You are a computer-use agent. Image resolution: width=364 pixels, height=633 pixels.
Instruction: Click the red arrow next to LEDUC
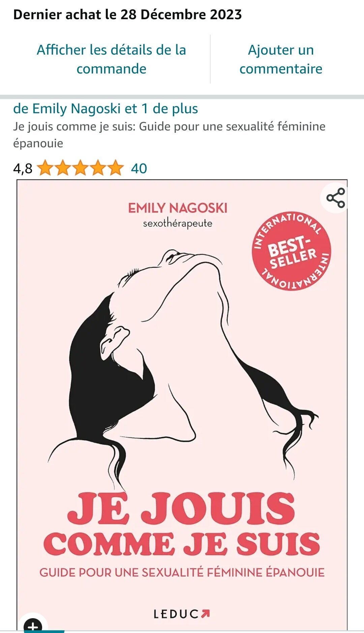205,613
